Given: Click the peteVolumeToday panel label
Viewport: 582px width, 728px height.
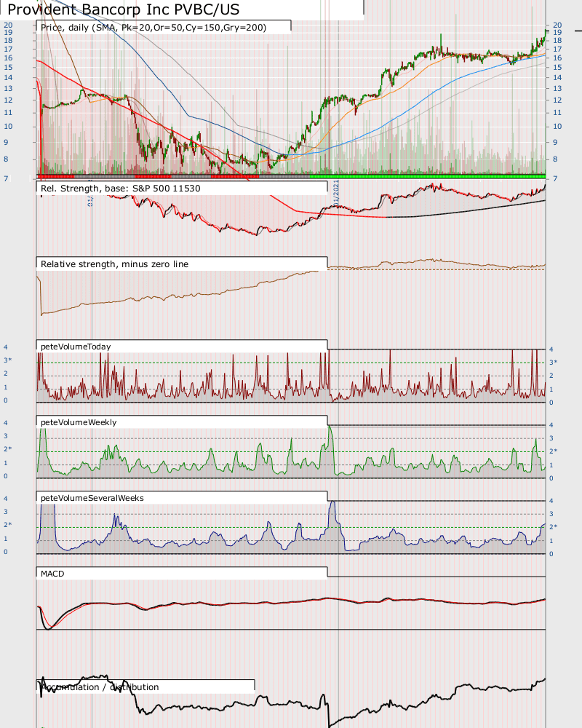Looking at the screenshot, I should [76, 347].
